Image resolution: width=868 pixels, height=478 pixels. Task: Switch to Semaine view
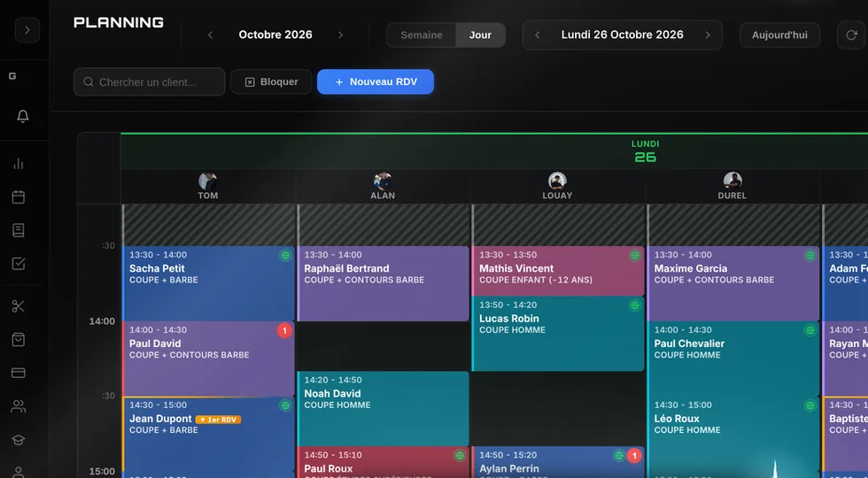pos(422,35)
